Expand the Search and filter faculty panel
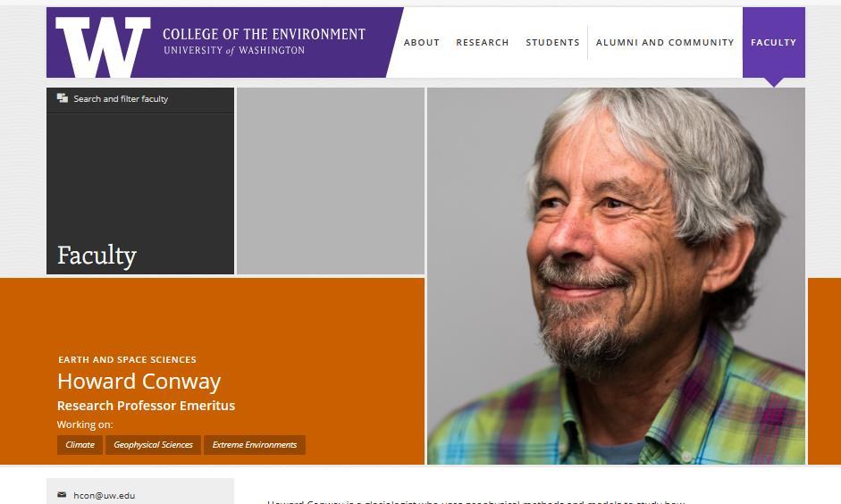 [121, 99]
